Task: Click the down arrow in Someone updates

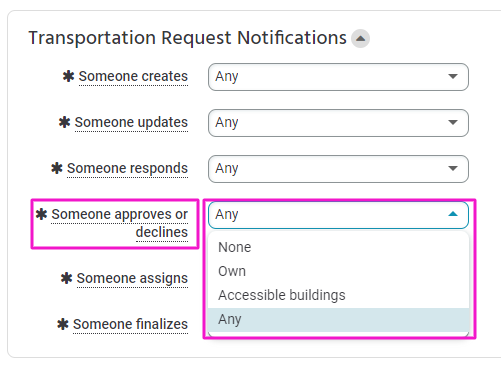Action: (x=453, y=123)
